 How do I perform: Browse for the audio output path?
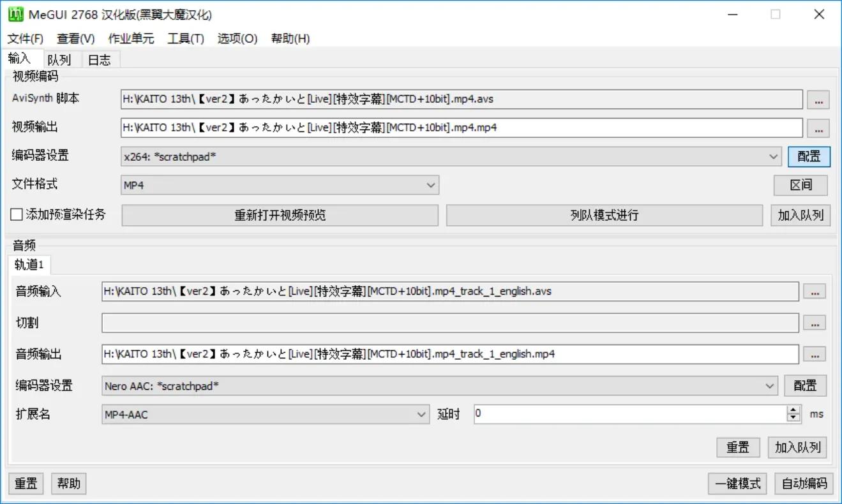(x=815, y=354)
